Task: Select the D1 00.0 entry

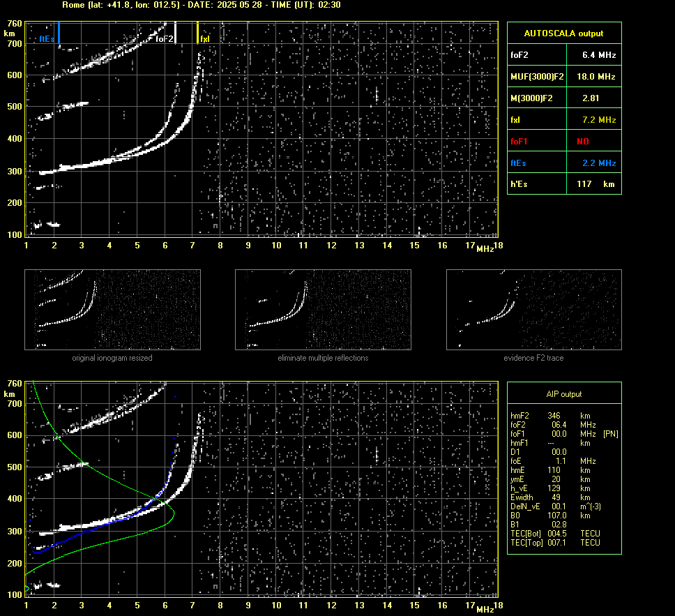Action: pyautogui.click(x=538, y=452)
